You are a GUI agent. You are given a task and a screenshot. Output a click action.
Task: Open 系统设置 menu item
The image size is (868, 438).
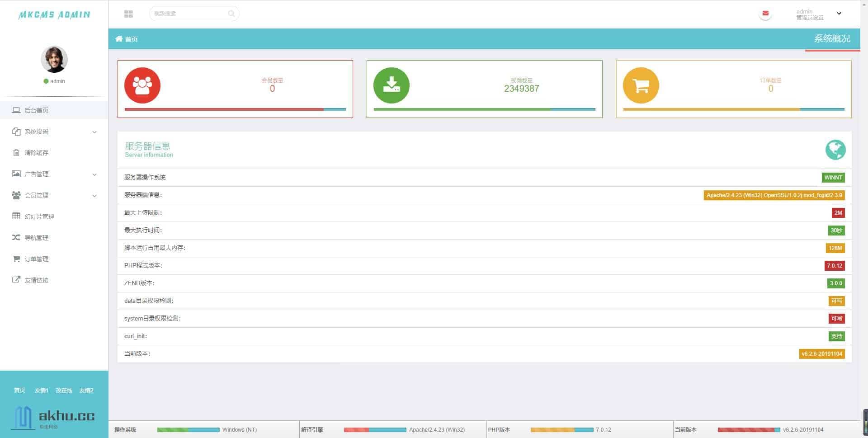click(x=37, y=132)
